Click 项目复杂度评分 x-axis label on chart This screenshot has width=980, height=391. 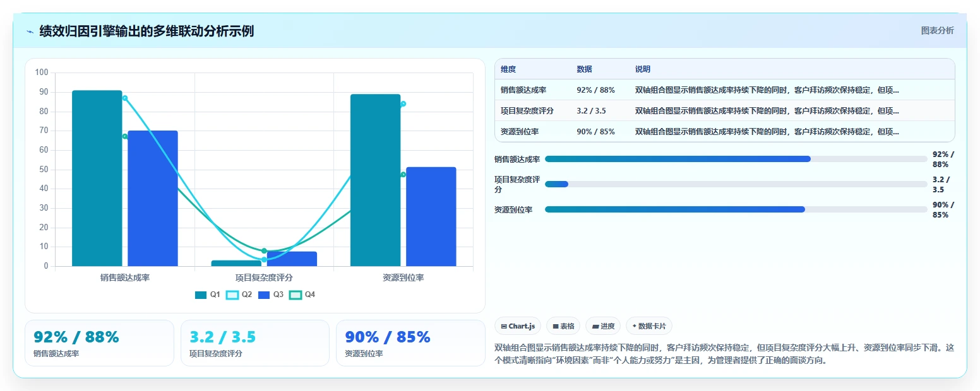point(264,277)
